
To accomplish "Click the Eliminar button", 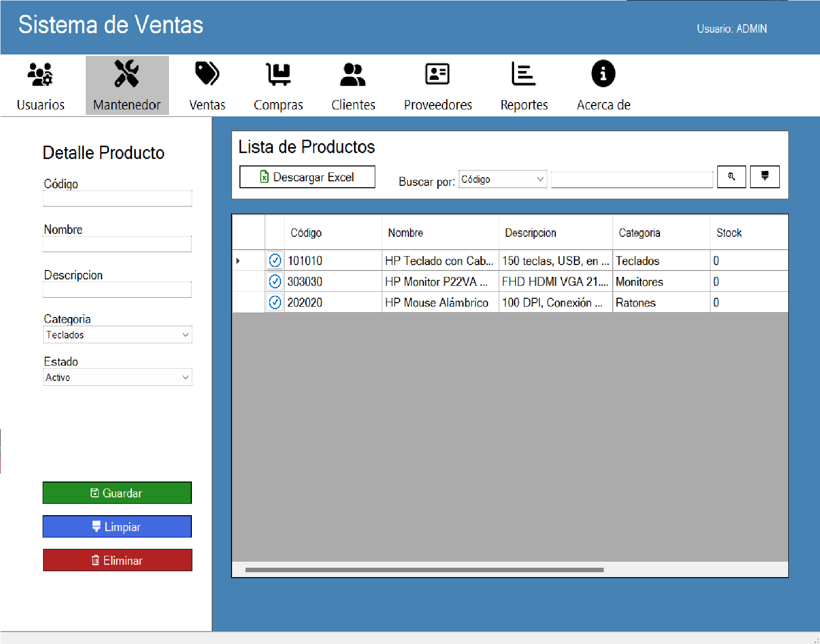I will (117, 560).
